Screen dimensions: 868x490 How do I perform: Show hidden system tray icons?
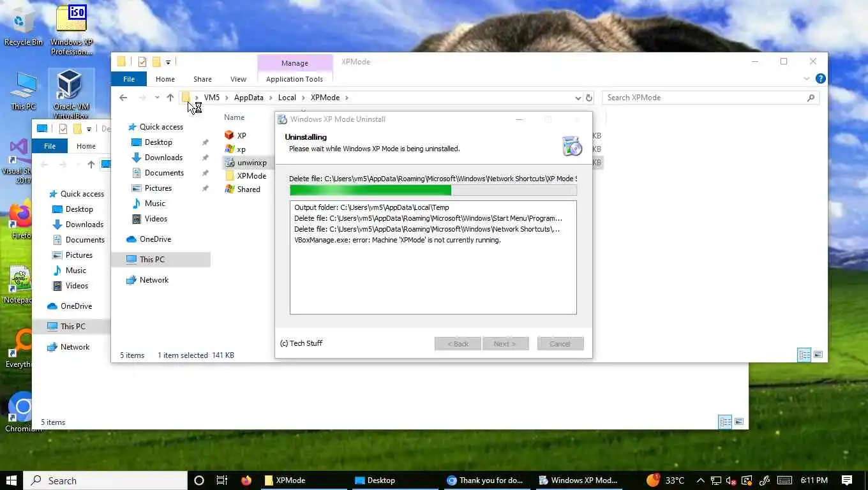point(700,480)
